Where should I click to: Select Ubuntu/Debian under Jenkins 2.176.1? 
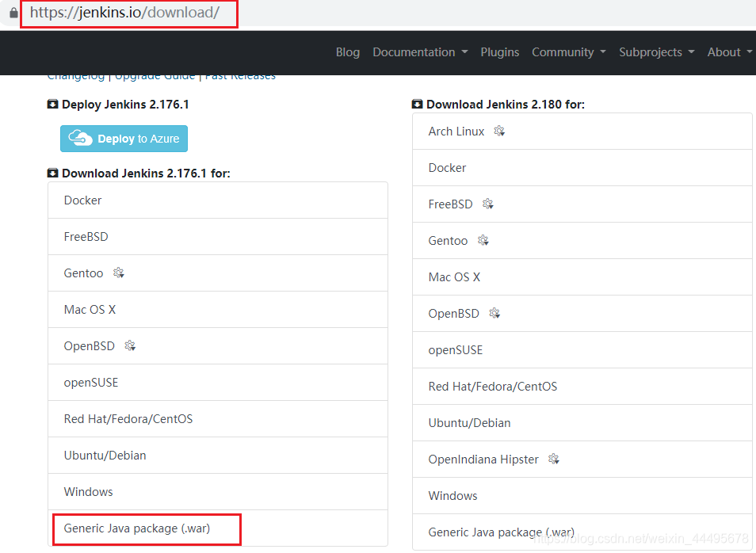218,456
